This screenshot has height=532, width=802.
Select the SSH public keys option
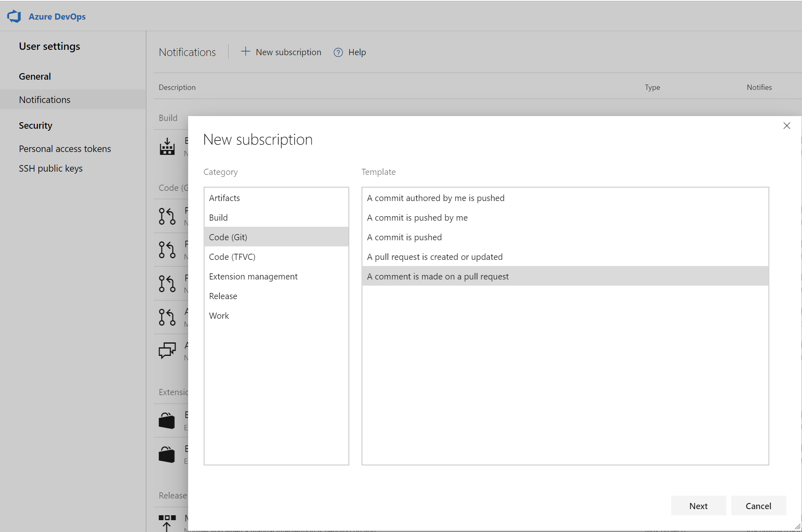51,168
